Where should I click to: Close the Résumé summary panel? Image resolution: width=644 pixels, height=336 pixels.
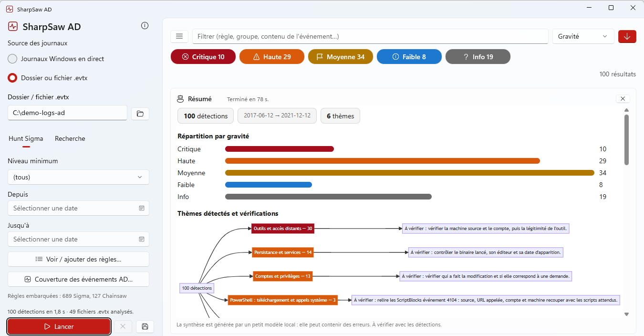[623, 99]
